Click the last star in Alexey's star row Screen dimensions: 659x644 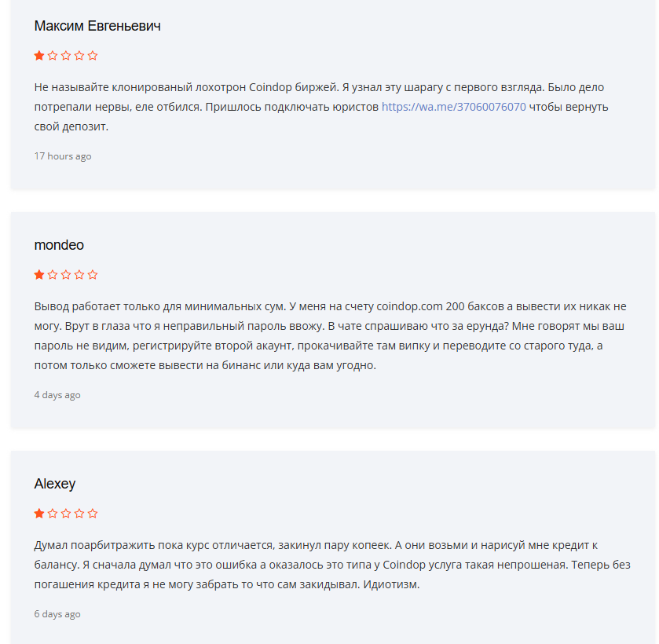point(93,513)
